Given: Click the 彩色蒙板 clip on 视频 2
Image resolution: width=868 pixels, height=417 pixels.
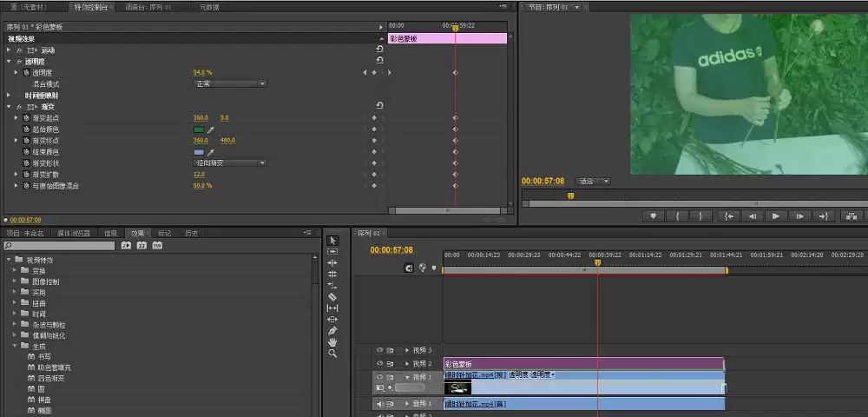Looking at the screenshot, I should click(x=584, y=364).
